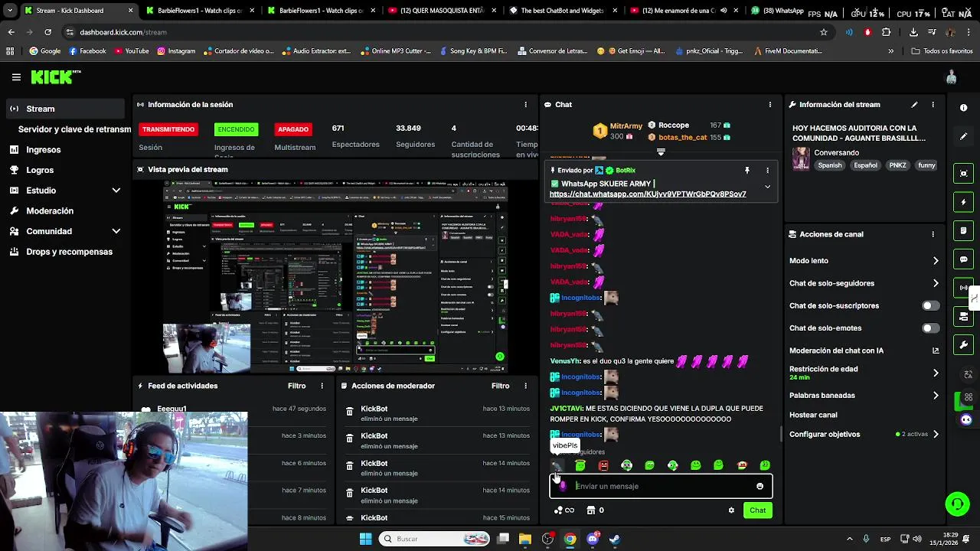Open Servidor y clave de retransmisión
The height and width of the screenshot is (551, 980).
click(x=74, y=129)
